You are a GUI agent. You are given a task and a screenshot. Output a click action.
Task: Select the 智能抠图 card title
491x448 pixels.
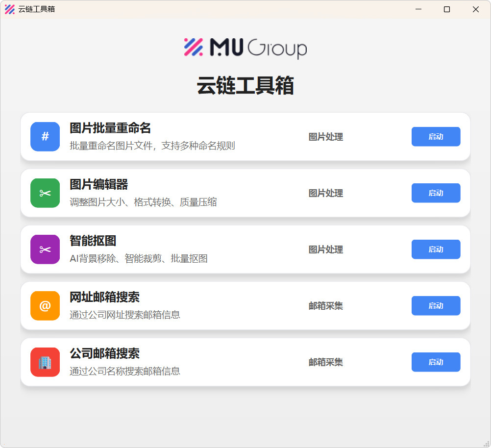(93, 241)
